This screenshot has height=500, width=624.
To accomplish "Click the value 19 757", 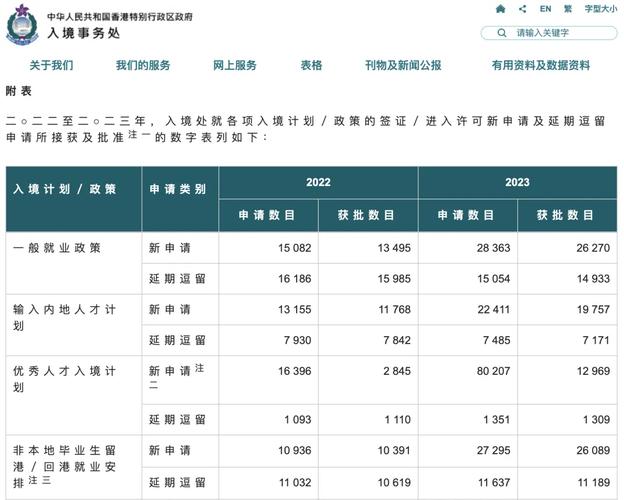I will (593, 309).
